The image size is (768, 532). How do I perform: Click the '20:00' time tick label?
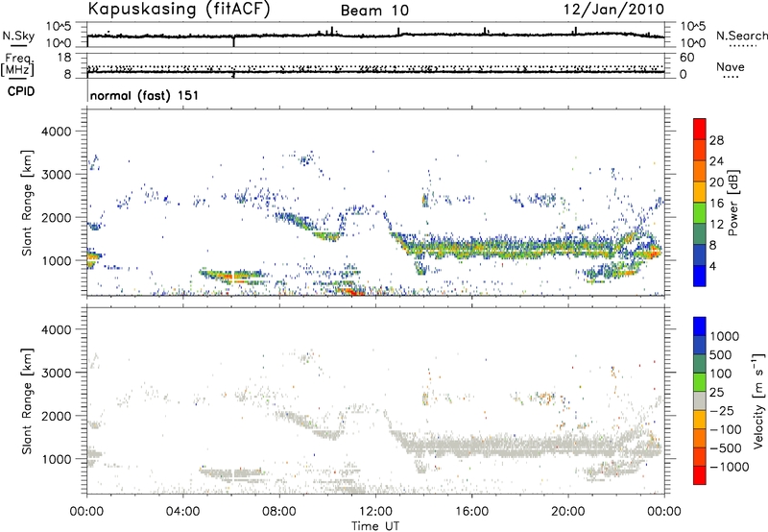pyautogui.click(x=568, y=512)
